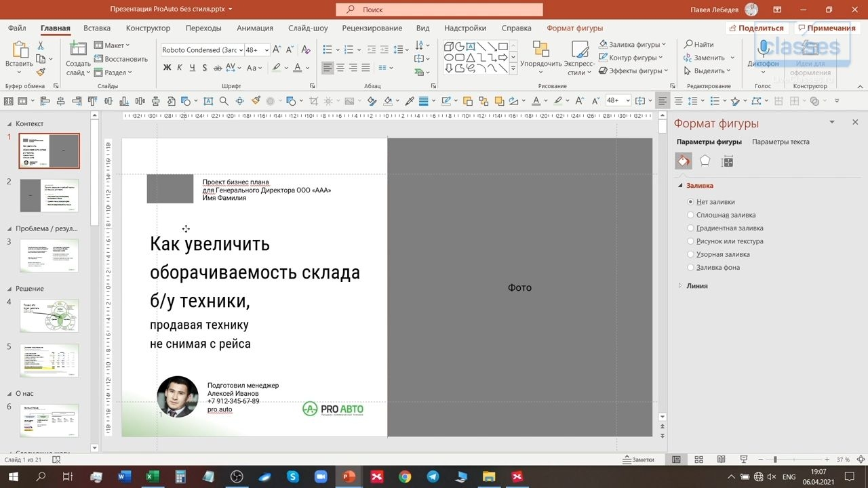Justify paragraph text in the ribbon
Screen dimensions: 868x488
click(366, 68)
